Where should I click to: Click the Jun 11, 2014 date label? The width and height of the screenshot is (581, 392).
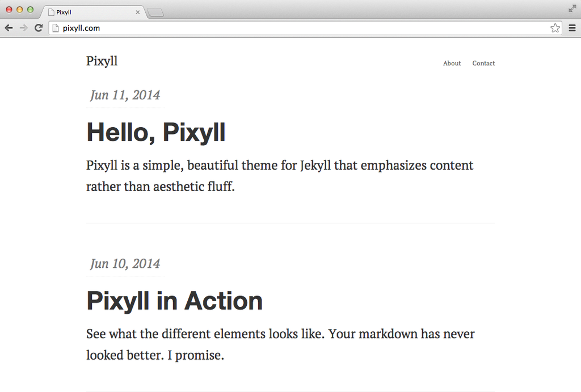pos(125,95)
